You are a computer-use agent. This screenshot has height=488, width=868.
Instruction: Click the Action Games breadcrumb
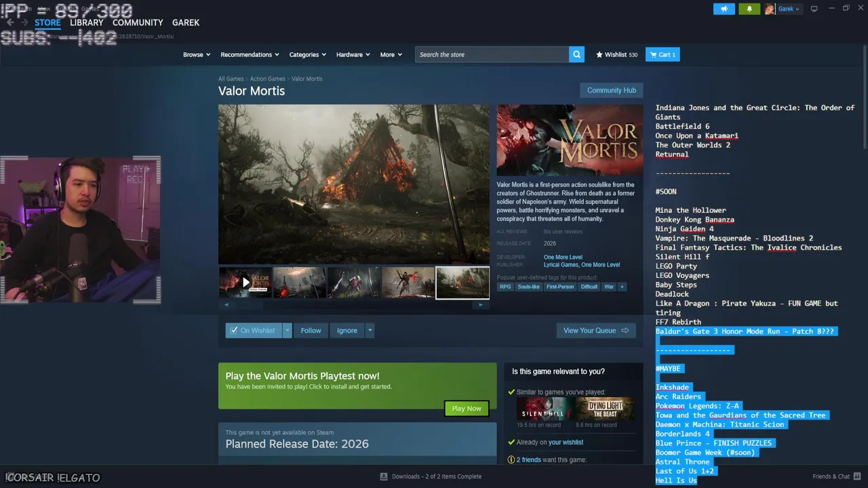click(x=267, y=79)
